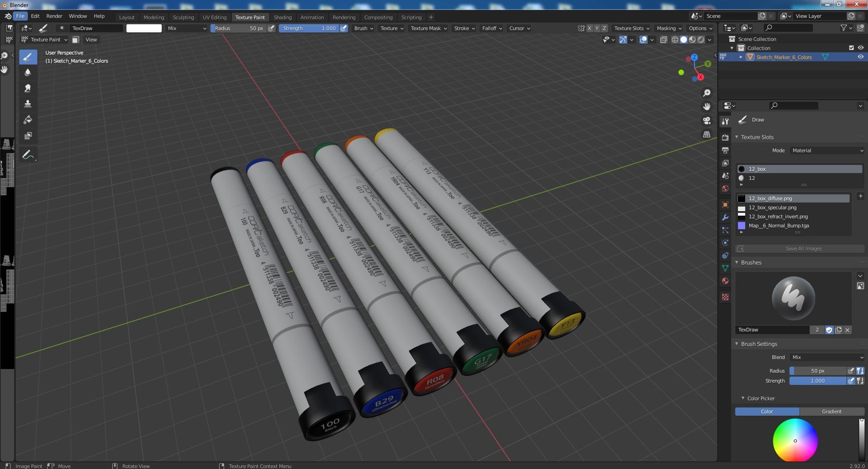Switch to the Shading workspace tab

tap(283, 17)
